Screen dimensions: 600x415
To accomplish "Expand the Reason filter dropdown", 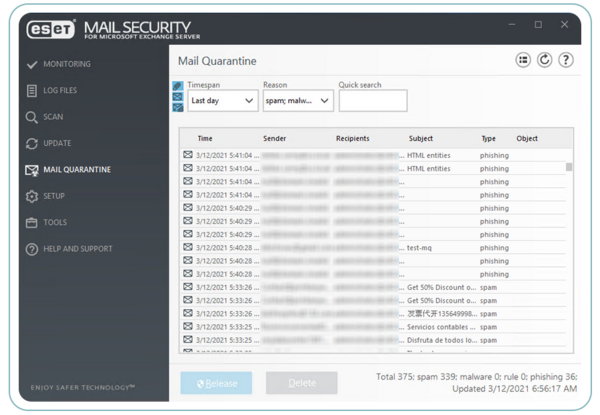I will (x=298, y=101).
